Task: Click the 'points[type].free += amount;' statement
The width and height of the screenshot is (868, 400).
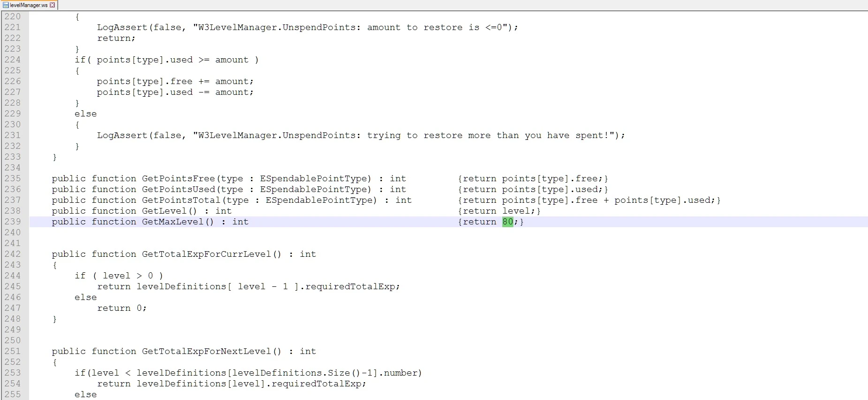Action: tap(175, 81)
